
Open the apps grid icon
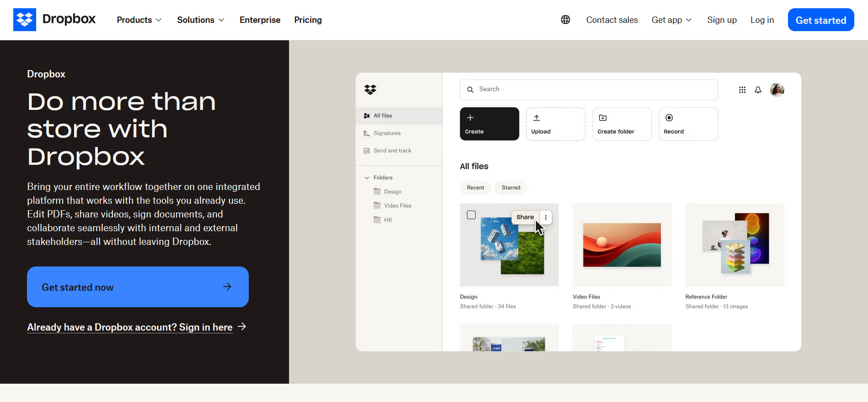click(742, 90)
